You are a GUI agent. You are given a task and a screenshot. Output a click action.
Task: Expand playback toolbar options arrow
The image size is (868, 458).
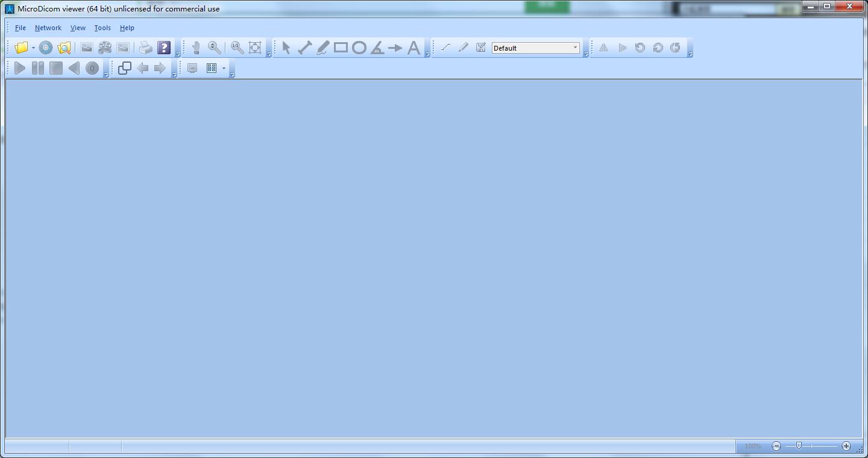(x=106, y=75)
